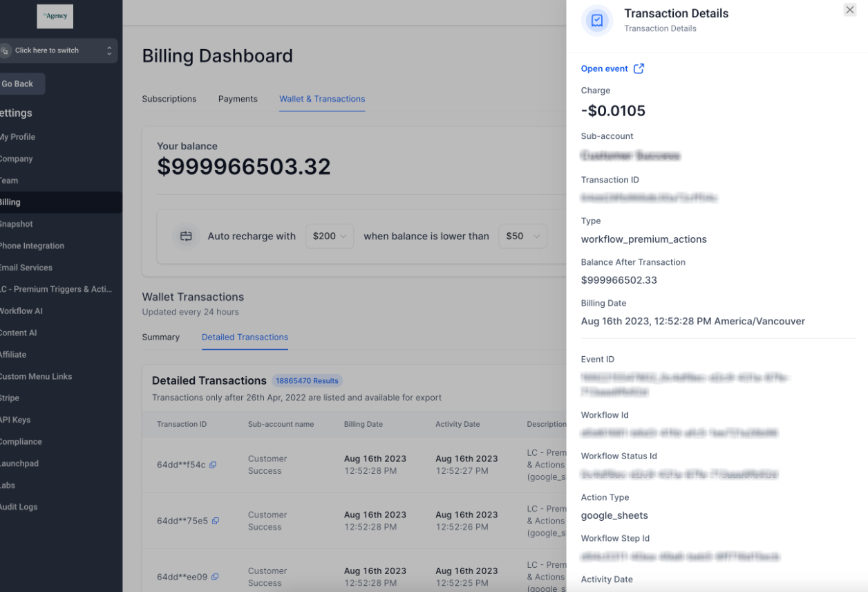Click the google_sheets action type value
The width and height of the screenshot is (868, 592).
(614, 515)
